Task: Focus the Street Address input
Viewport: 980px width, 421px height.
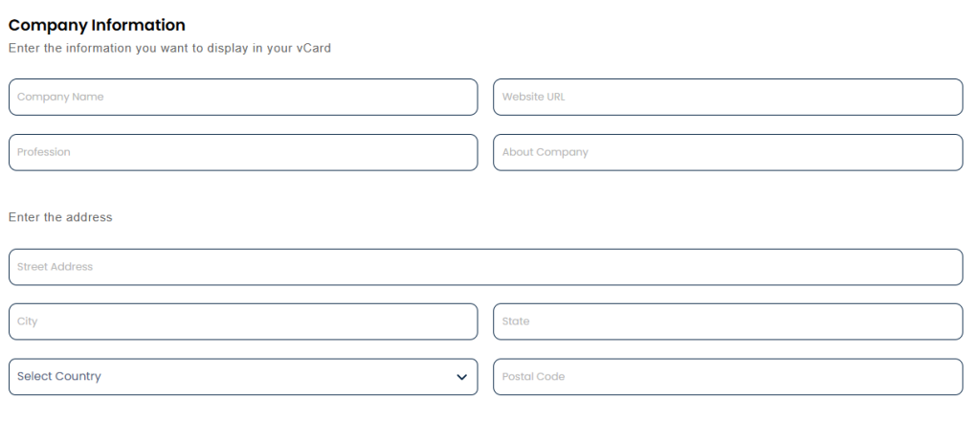Action: 485,267
